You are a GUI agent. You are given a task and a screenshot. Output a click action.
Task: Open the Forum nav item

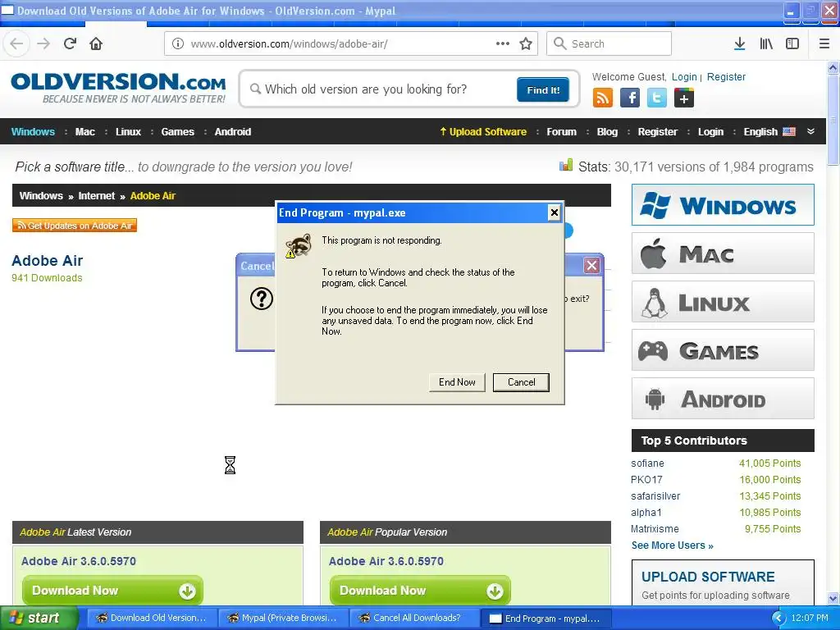click(561, 132)
